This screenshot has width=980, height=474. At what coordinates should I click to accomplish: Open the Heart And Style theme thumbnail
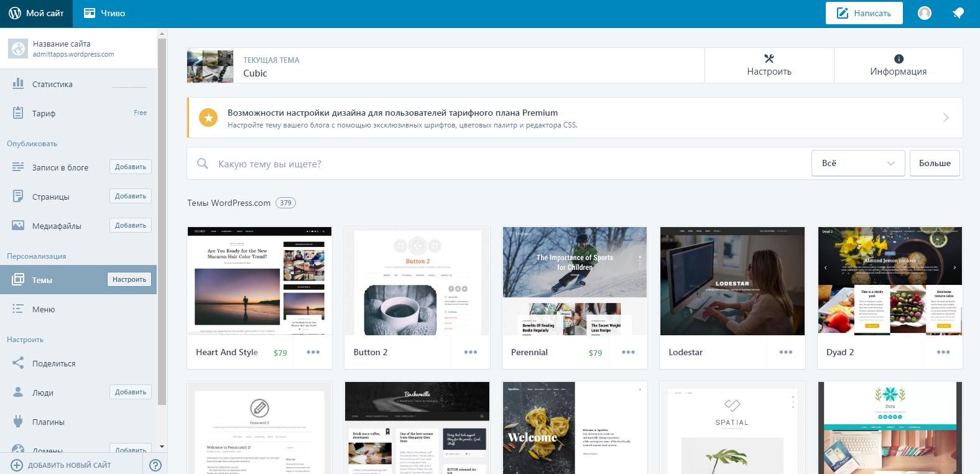click(x=259, y=281)
